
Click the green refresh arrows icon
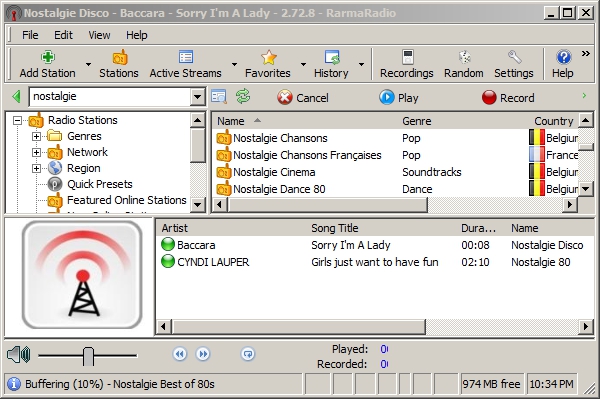pos(243,96)
